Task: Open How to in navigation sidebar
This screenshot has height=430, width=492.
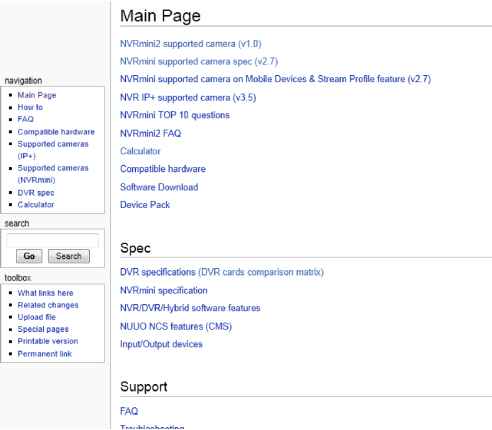Action: point(30,107)
